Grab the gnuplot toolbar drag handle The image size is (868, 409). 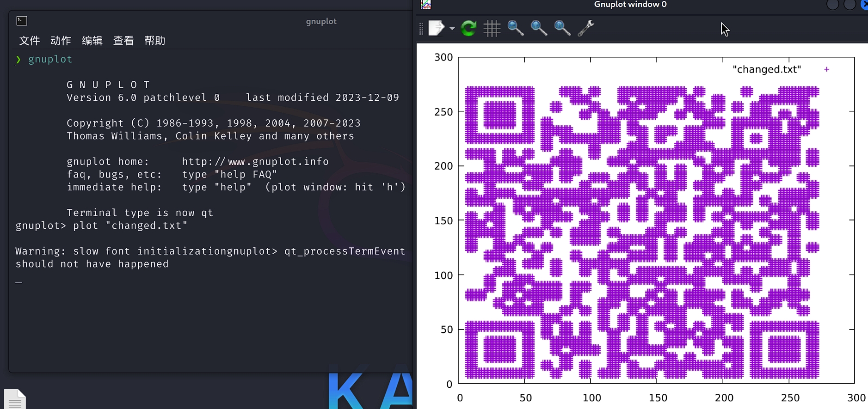coord(421,29)
